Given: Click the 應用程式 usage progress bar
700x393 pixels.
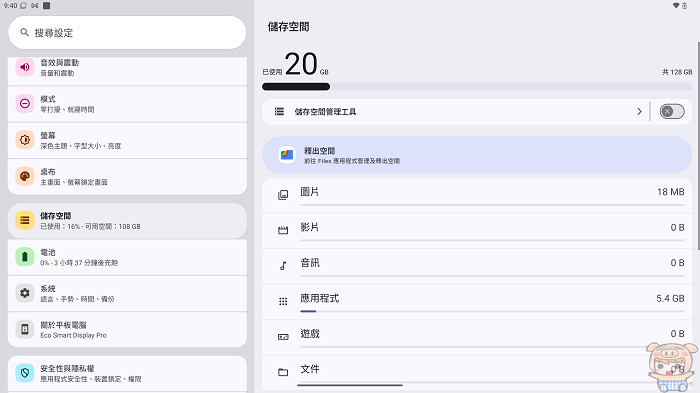Looking at the screenshot, I should (492, 311).
